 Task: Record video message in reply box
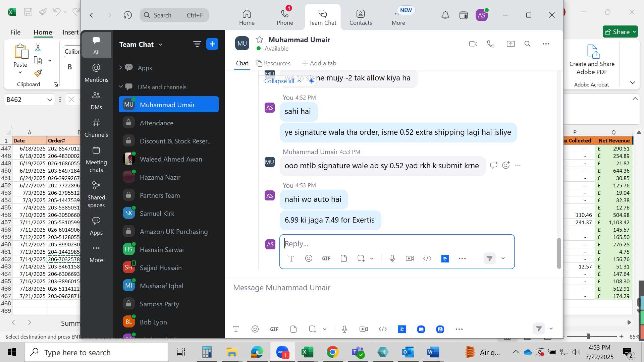[x=410, y=258]
